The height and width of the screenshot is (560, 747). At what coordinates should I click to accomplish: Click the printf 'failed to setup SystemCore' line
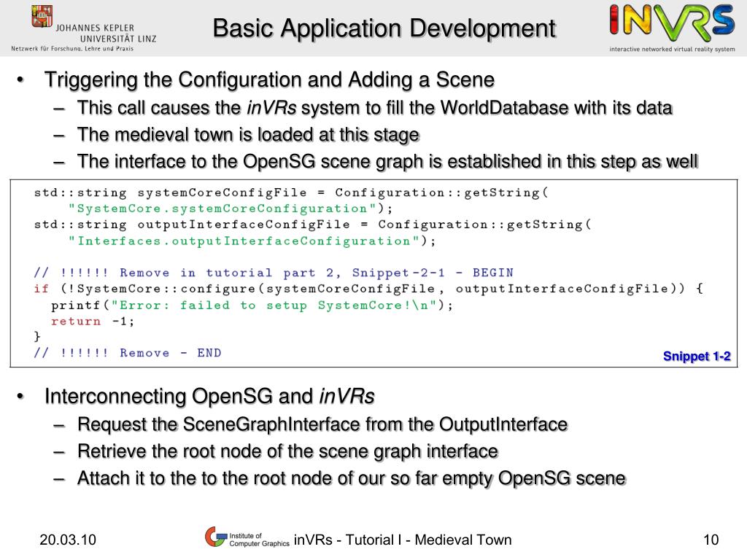252,306
